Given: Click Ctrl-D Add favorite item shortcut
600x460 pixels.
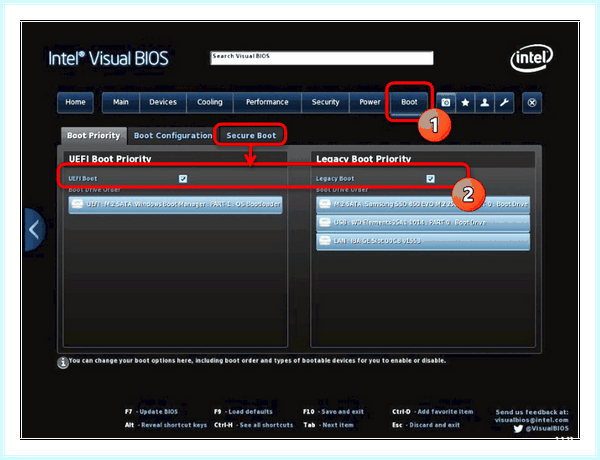Looking at the screenshot, I should [x=432, y=412].
